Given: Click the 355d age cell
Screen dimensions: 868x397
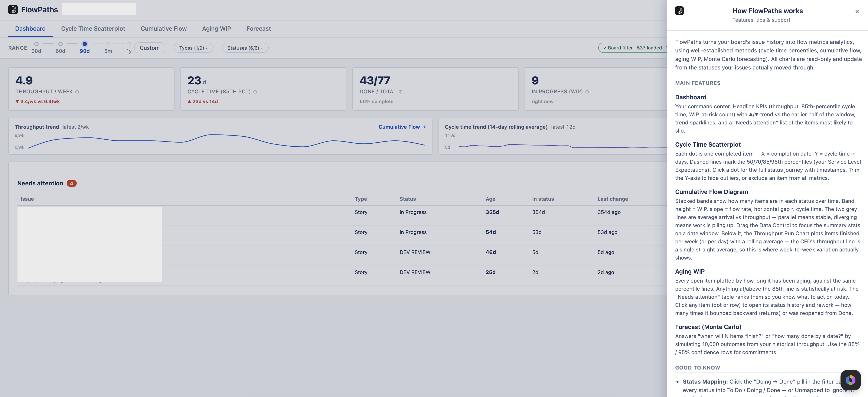Looking at the screenshot, I should pyautogui.click(x=492, y=212).
